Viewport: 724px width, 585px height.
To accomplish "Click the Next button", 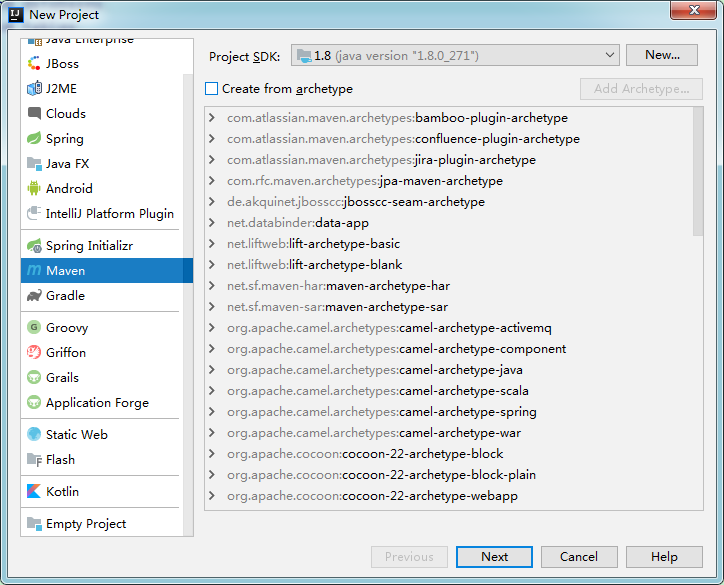I will (494, 557).
